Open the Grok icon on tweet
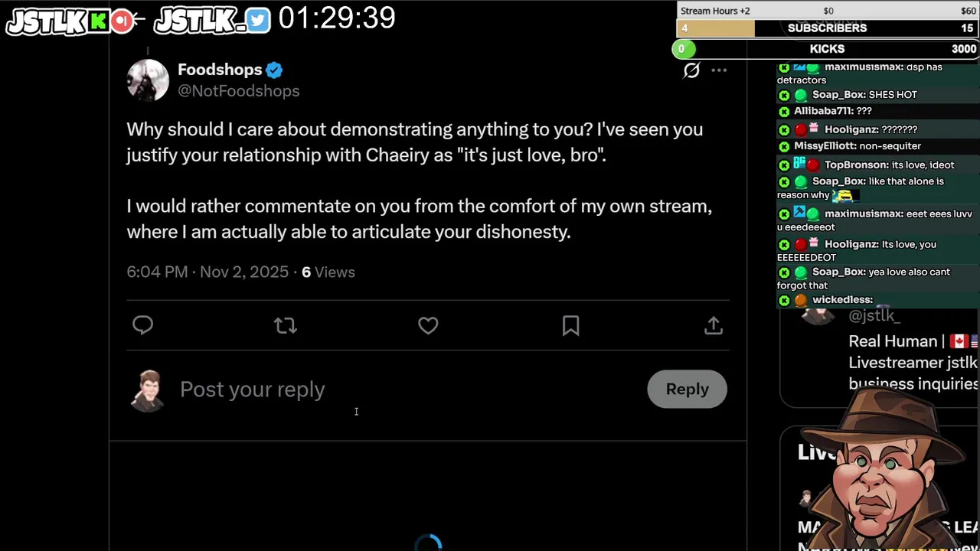This screenshot has width=980, height=551. click(691, 70)
